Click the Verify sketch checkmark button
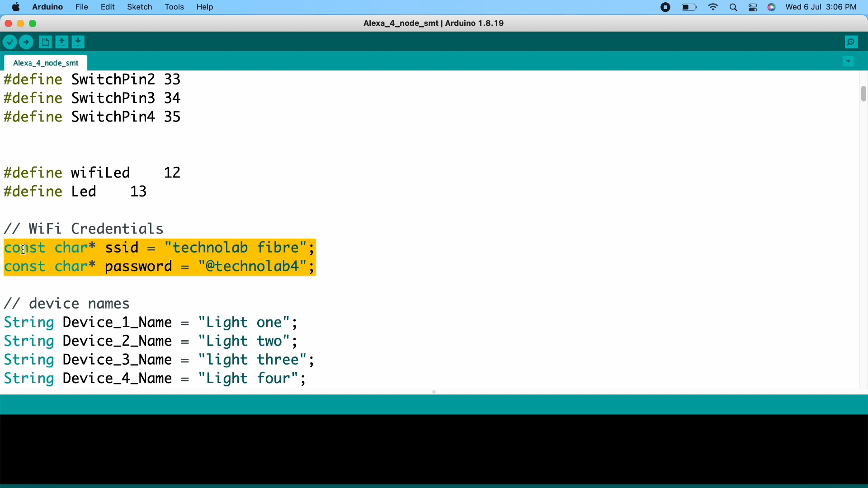 coord(9,42)
